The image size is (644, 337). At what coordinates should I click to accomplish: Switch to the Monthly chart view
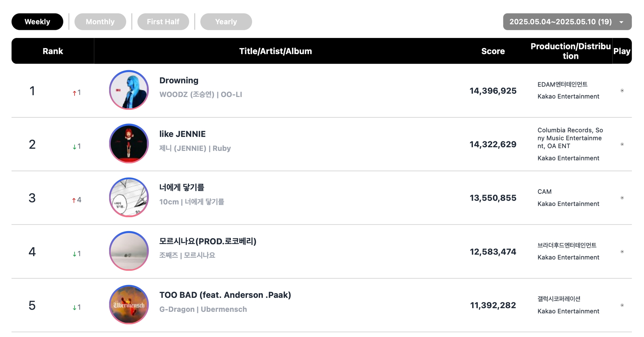100,21
